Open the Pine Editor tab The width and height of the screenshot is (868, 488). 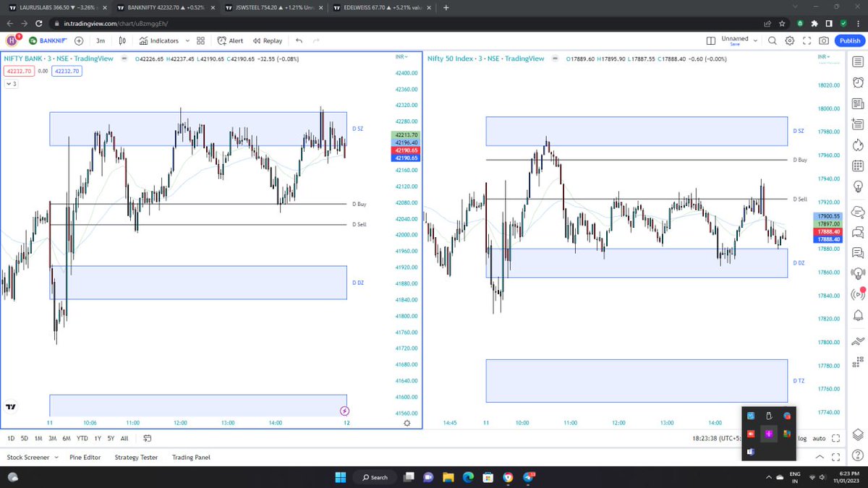pos(85,458)
